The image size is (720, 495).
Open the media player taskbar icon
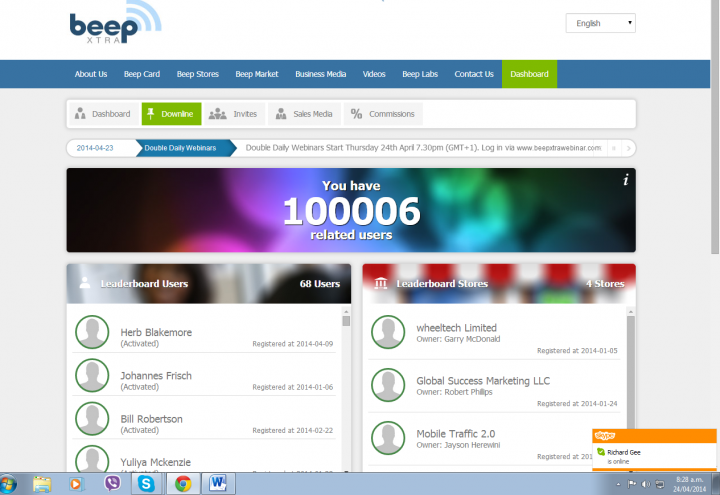(x=76, y=484)
